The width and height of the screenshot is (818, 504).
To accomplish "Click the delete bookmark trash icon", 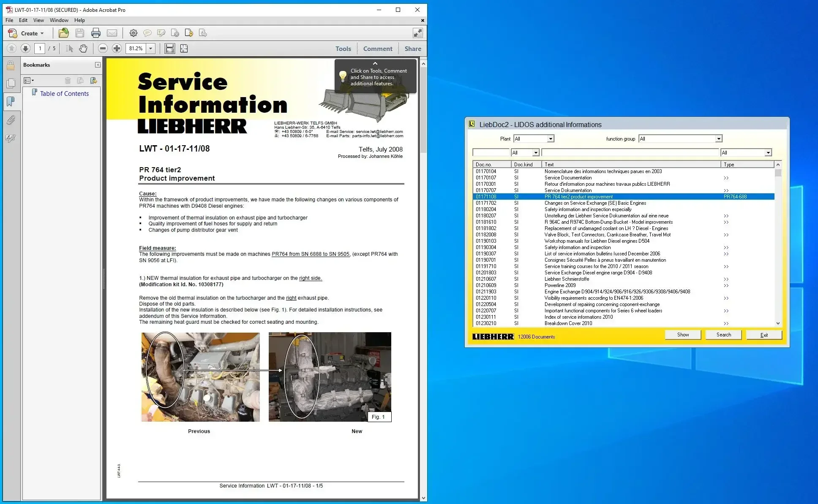I will pos(68,80).
